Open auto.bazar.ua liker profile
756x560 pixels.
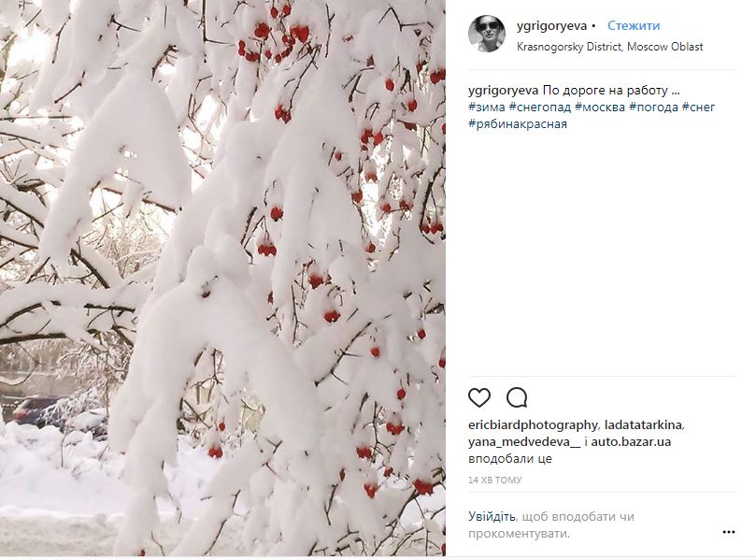631,442
